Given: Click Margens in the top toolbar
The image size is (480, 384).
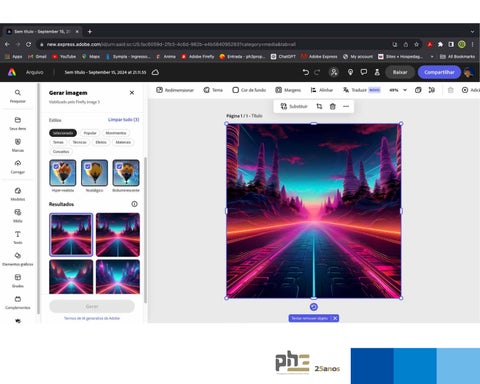Looking at the screenshot, I should (288, 90).
